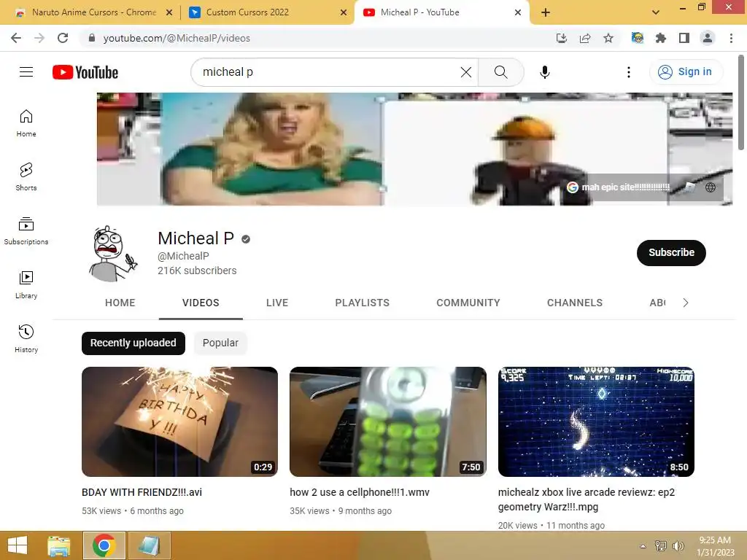Go to the YouTube logo home link
Image resolution: width=747 pixels, height=560 pixels.
click(85, 72)
